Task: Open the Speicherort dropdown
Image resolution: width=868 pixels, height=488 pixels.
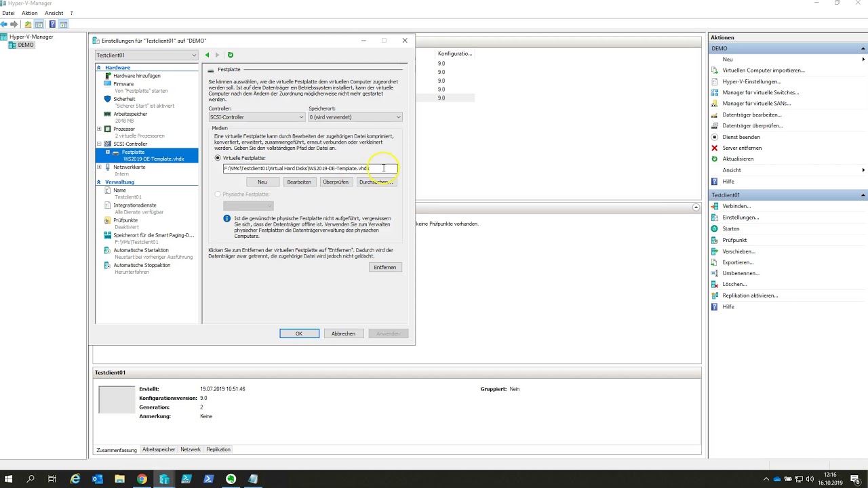Action: (355, 117)
